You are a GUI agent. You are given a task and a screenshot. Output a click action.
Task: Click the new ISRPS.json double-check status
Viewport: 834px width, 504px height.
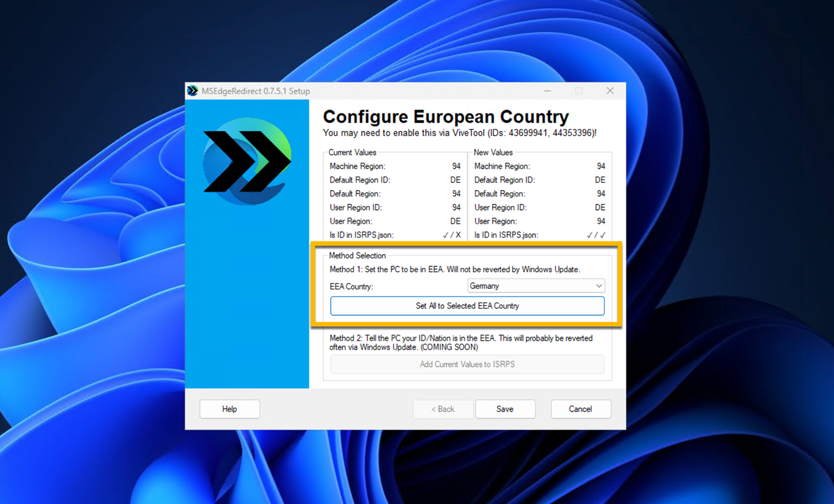tap(596, 235)
